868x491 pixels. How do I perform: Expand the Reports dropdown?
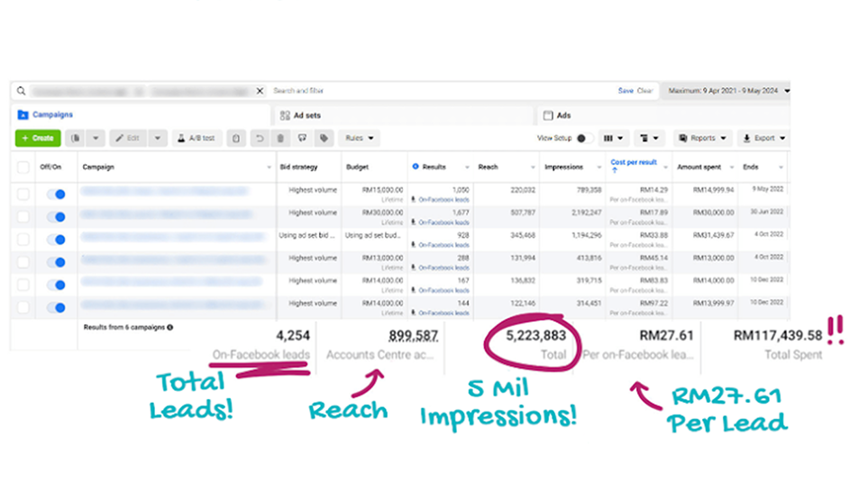(x=702, y=139)
